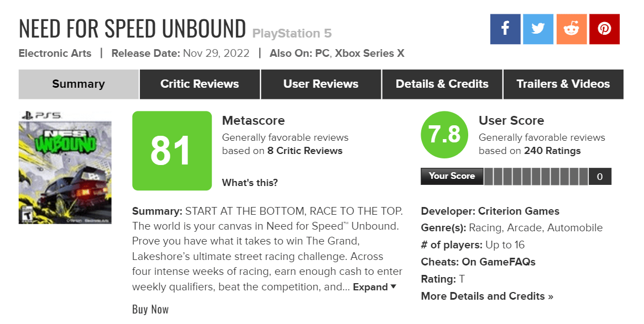This screenshot has width=644, height=324.
Task: Click the Reddit share icon
Action: (x=571, y=29)
